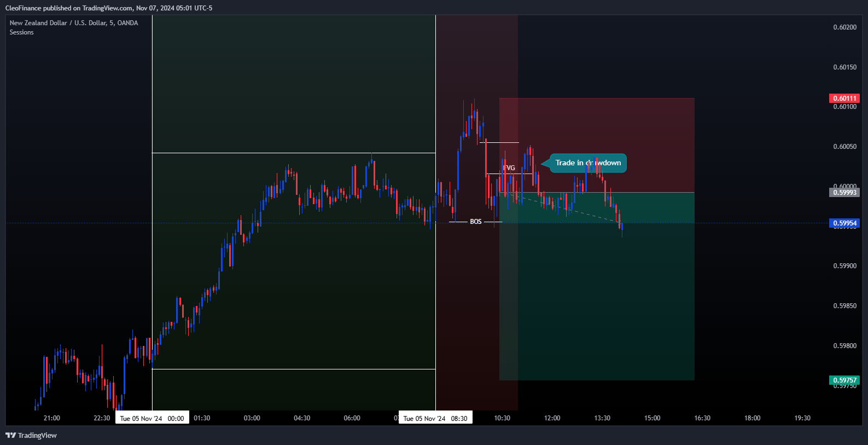This screenshot has height=445, width=868.
Task: Click the 10:30 time axis label
Action: [x=502, y=418]
